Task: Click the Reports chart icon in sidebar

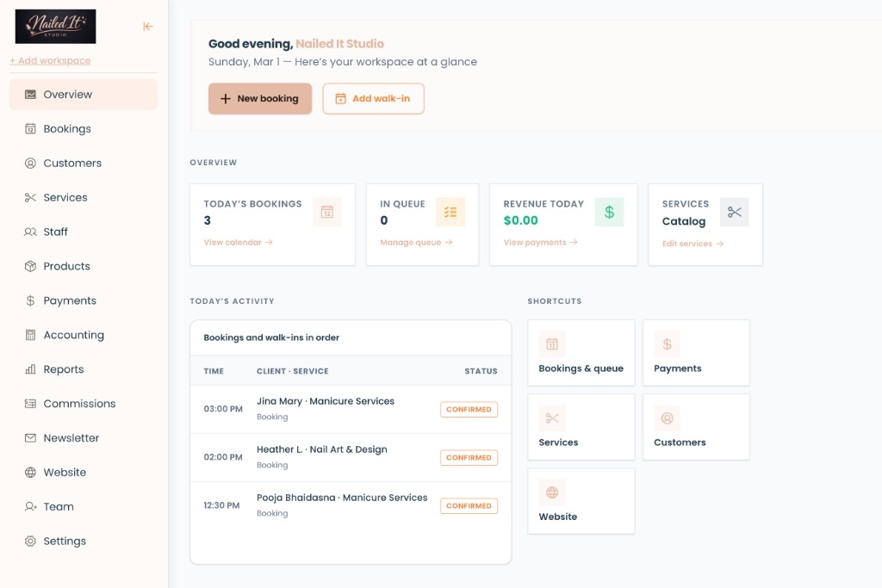Action: pyautogui.click(x=29, y=368)
